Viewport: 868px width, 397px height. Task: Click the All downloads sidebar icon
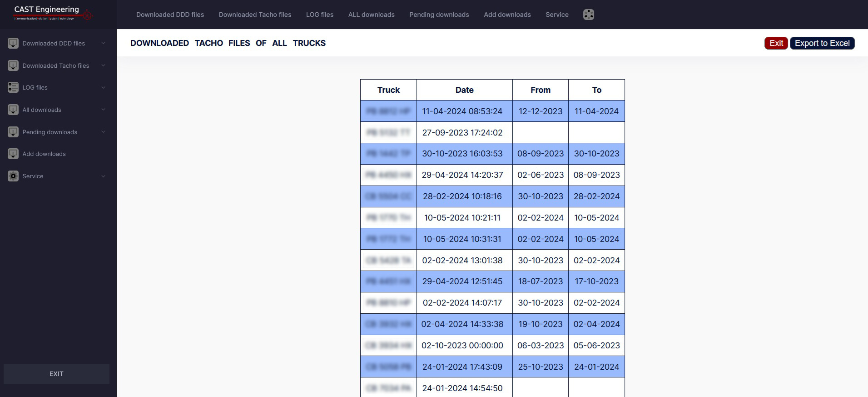[13, 110]
